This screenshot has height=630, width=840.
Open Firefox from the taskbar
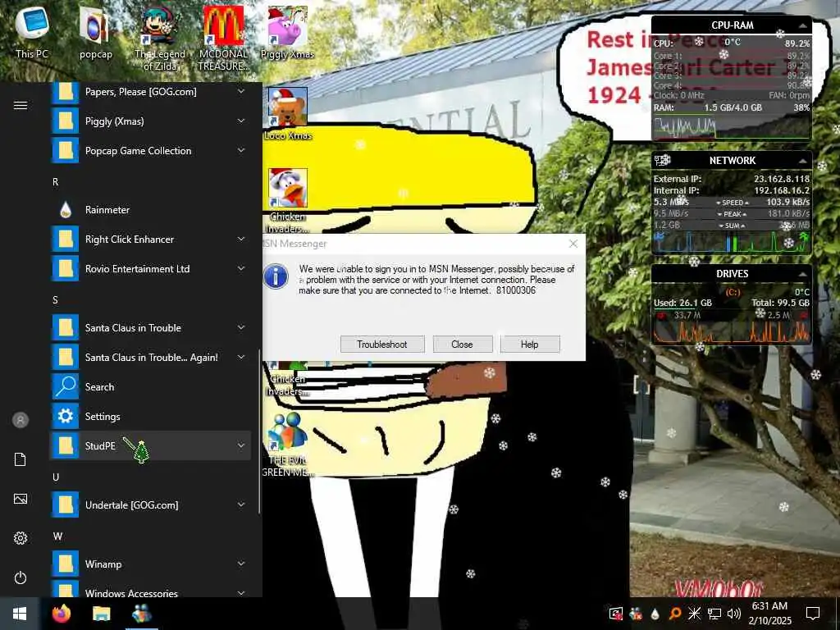point(62,614)
